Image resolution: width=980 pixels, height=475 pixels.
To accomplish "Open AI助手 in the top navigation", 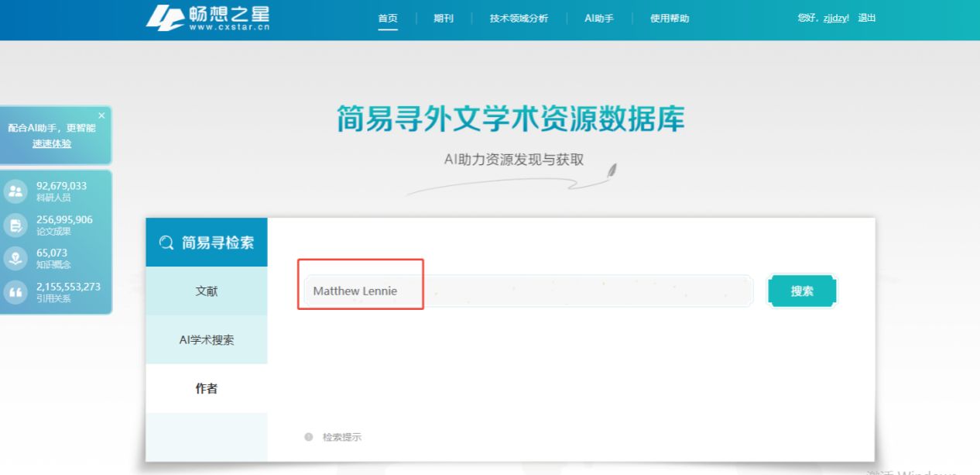I will click(x=599, y=19).
